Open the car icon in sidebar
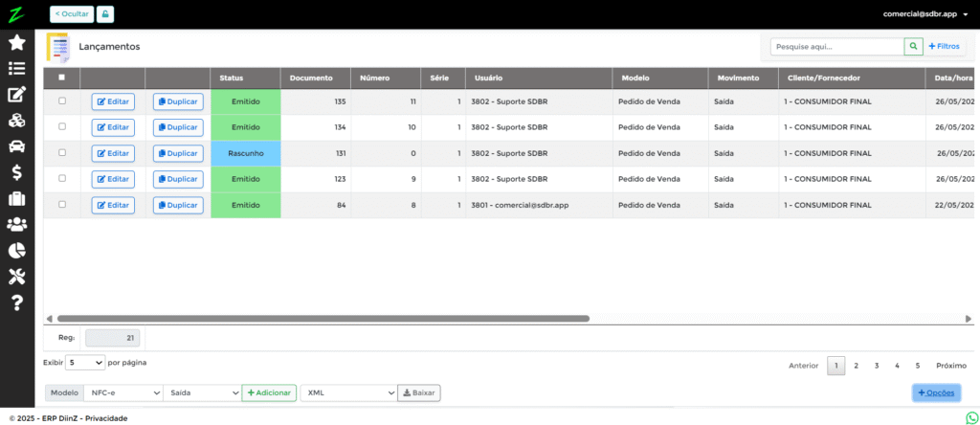 pos(16,146)
